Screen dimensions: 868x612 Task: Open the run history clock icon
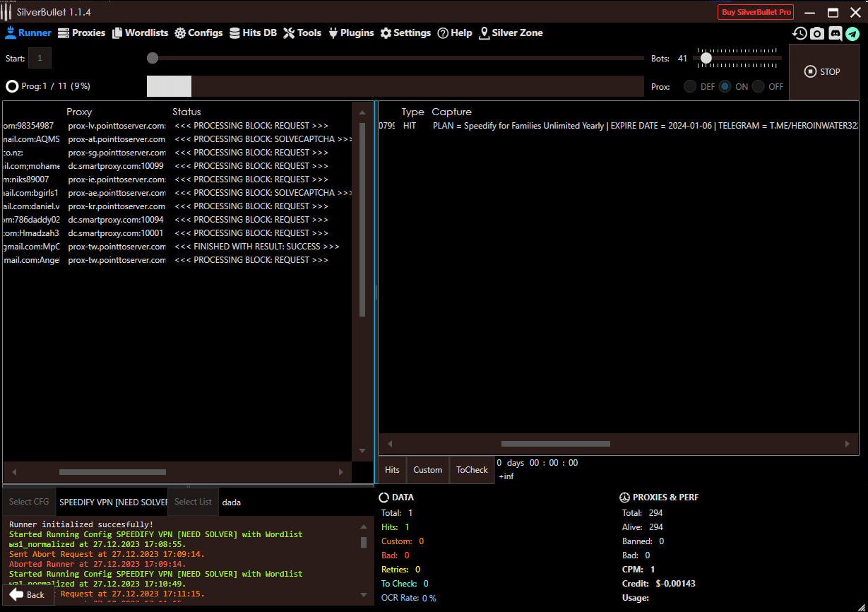point(799,33)
